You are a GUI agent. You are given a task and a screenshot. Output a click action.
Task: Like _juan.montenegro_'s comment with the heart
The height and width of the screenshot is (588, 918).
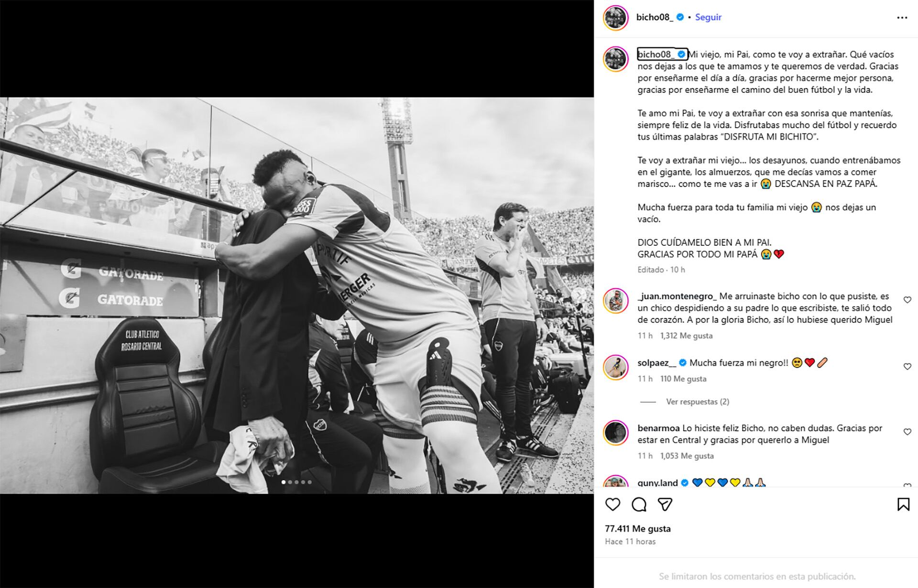[907, 299]
